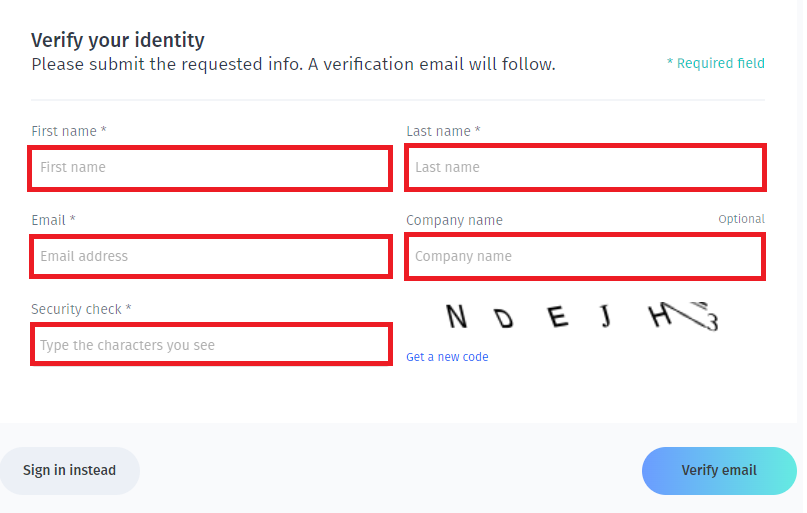Click the Required field note

[715, 63]
